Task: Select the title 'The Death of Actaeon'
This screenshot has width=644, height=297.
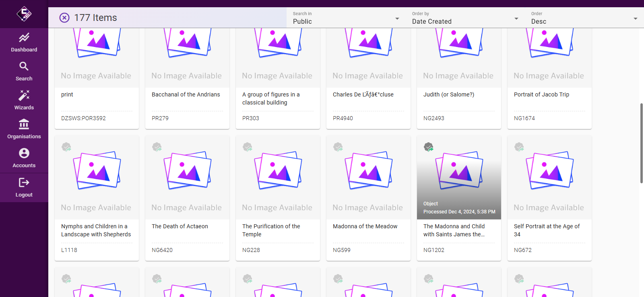Action: point(180,226)
